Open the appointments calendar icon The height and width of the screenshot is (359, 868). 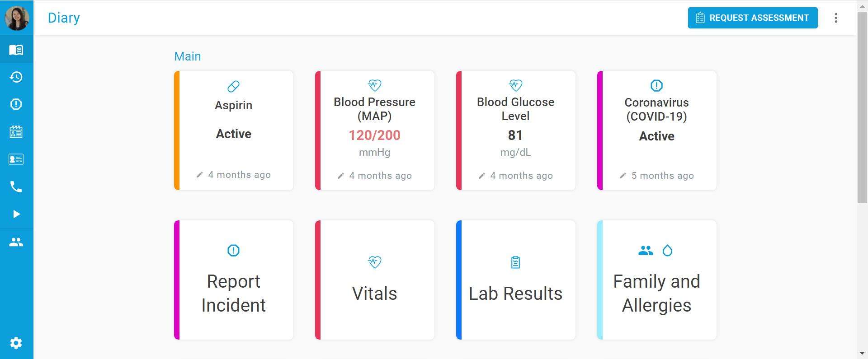click(16, 132)
